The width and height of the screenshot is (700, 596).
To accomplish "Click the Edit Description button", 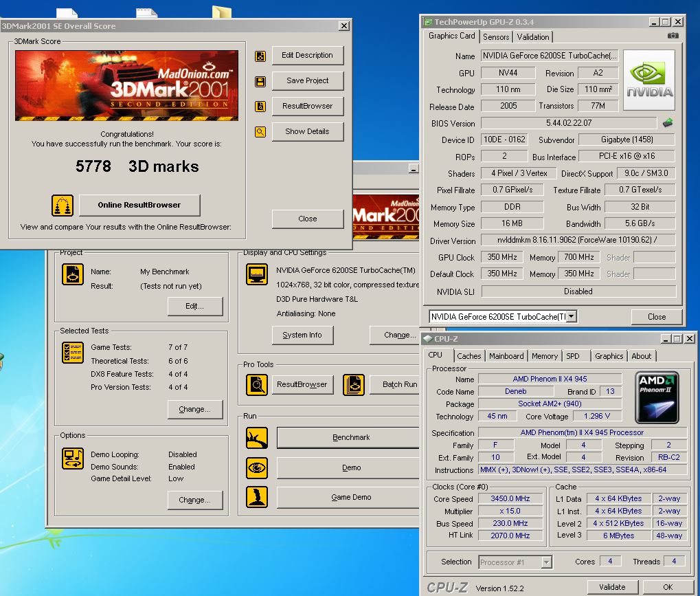I will pos(308,56).
